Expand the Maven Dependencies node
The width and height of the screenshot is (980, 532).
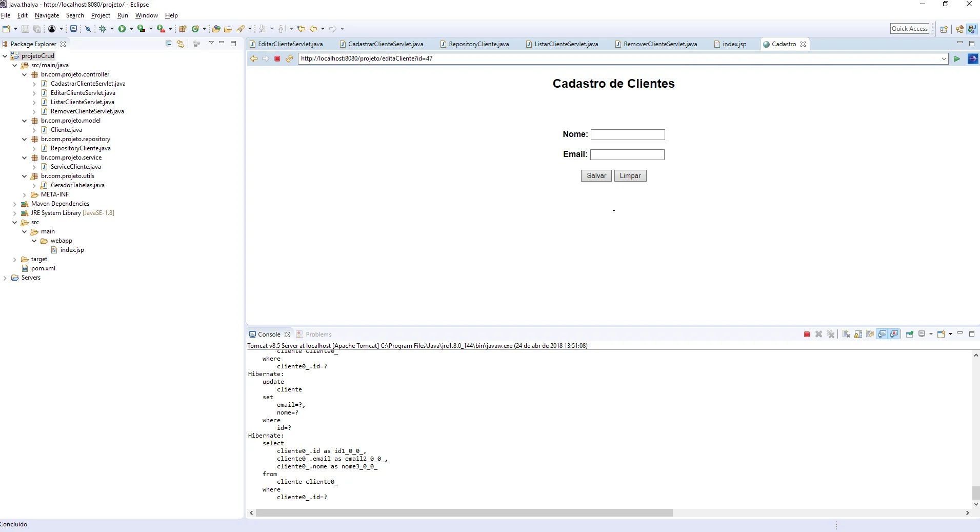tap(15, 204)
